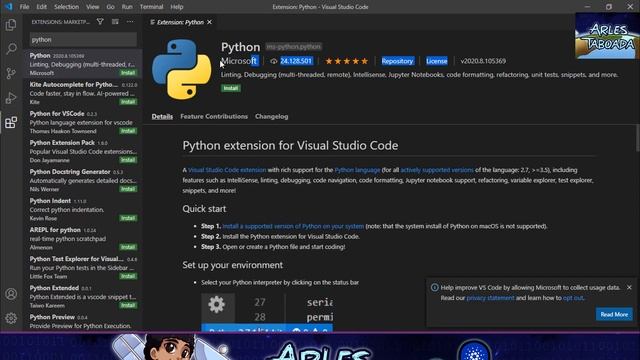Select Kite Autocomplete for Python list entry

pos(83,93)
